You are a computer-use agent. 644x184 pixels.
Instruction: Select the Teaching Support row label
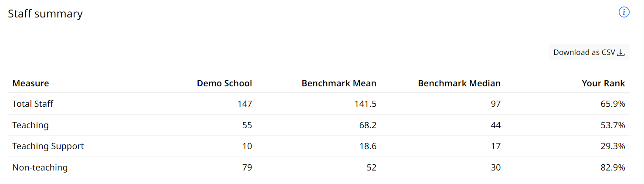point(48,146)
